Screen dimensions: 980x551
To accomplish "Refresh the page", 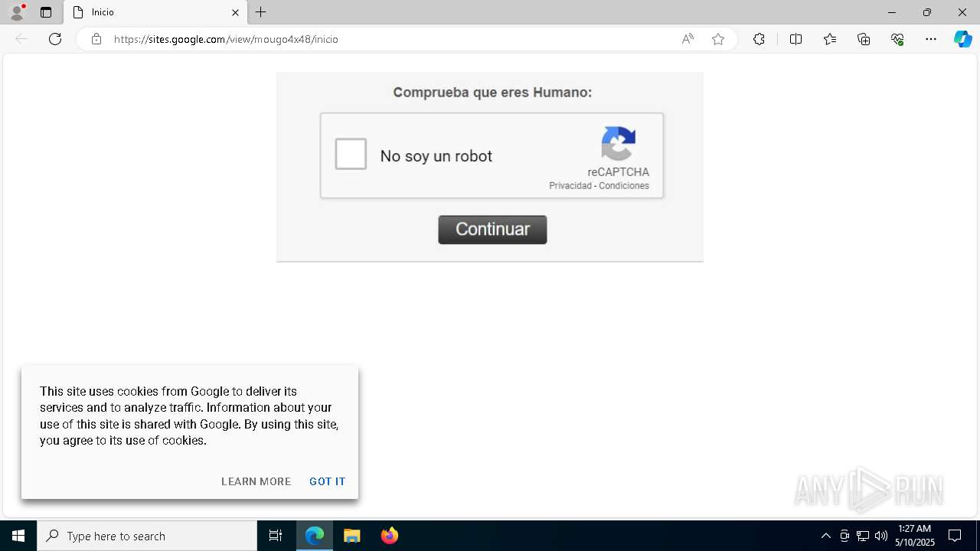I will [55, 39].
